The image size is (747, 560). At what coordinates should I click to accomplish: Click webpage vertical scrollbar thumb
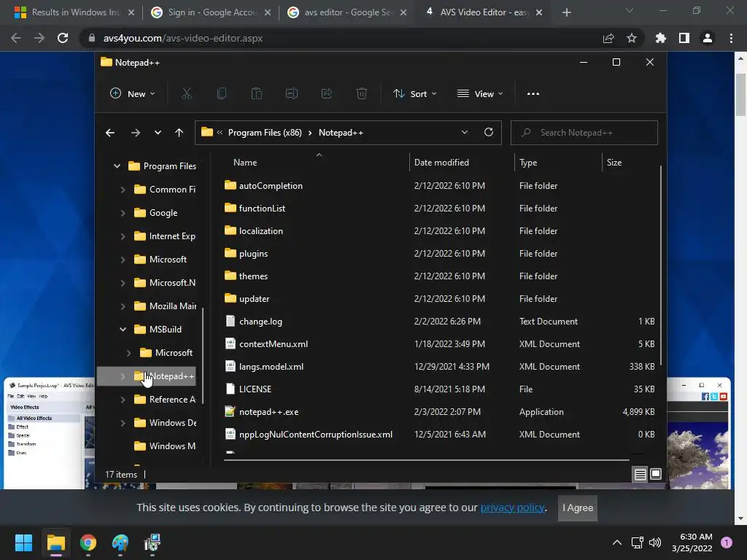[x=740, y=94]
